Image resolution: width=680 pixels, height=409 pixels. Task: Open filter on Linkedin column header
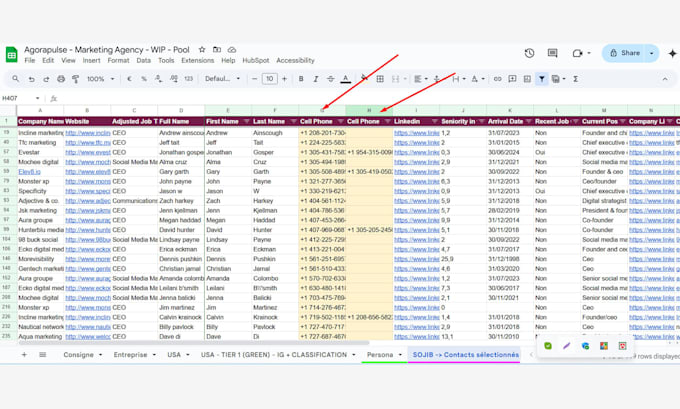coord(434,121)
